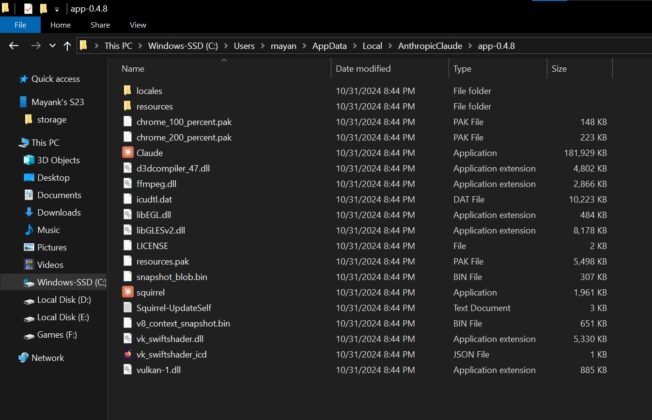Open the File menu tab
The width and height of the screenshot is (652, 420).
[20, 24]
